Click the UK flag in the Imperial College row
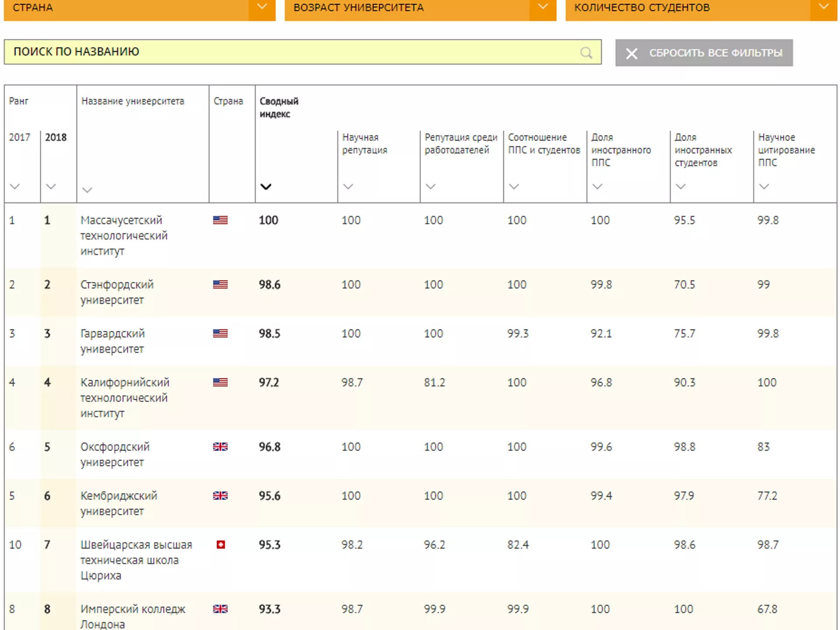Viewport: 840px width, 630px height. [220, 609]
